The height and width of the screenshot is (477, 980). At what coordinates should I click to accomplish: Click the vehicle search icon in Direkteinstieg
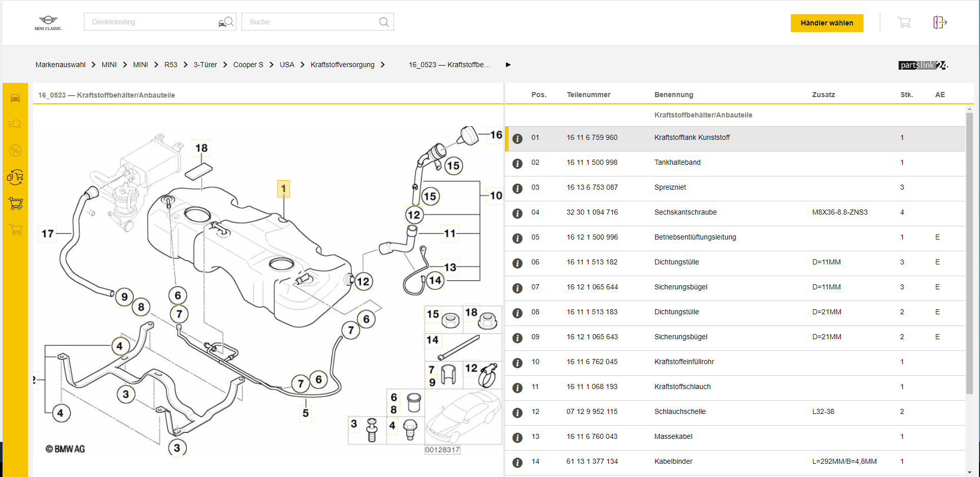click(226, 22)
